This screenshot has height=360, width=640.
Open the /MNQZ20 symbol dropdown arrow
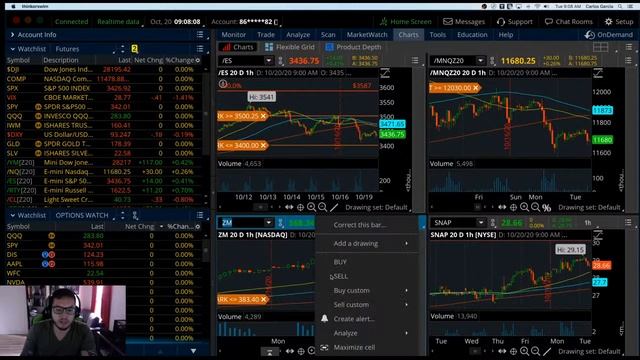pyautogui.click(x=481, y=60)
